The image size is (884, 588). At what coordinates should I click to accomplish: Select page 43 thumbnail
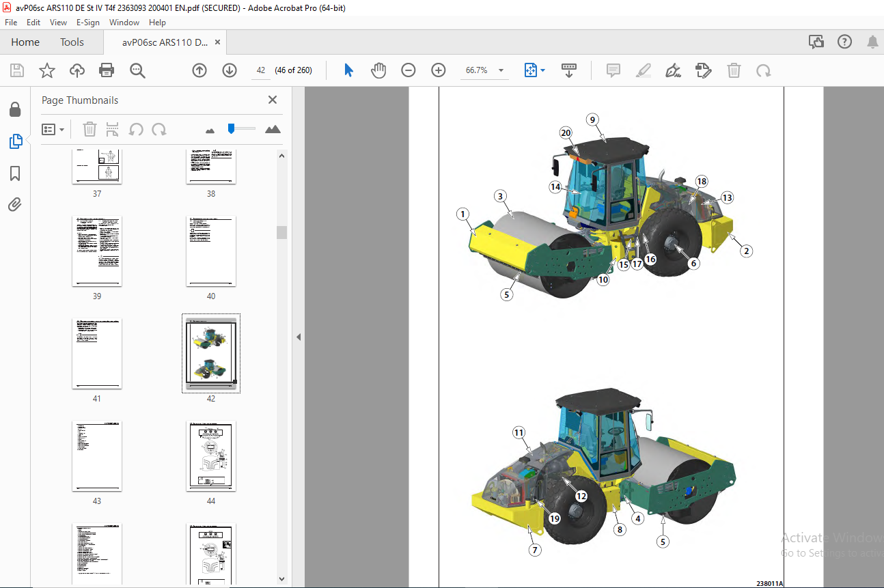(97, 456)
